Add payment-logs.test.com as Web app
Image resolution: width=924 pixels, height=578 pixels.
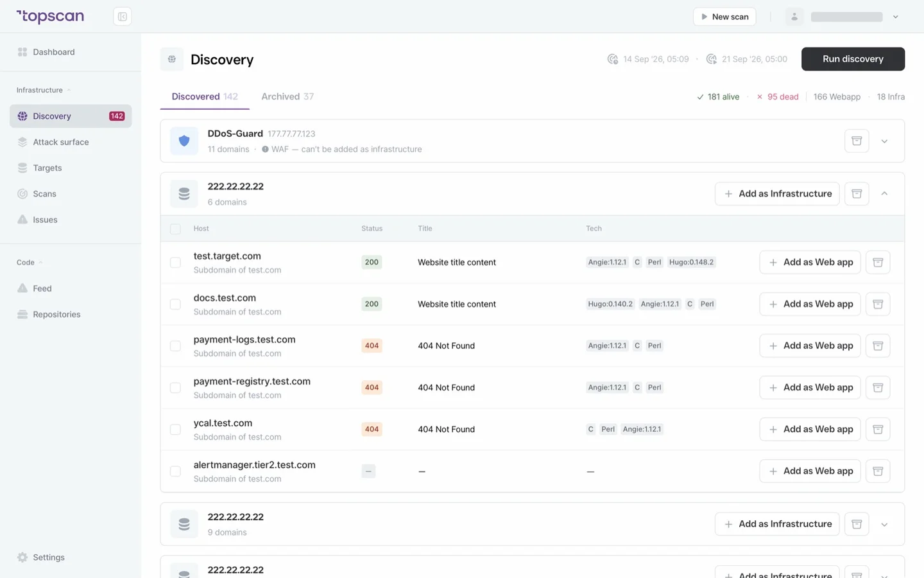pos(810,346)
